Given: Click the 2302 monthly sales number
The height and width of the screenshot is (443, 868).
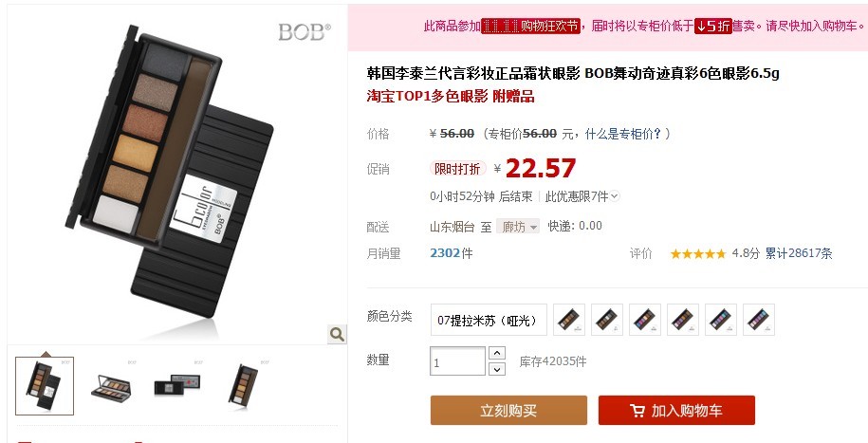Looking at the screenshot, I should pos(445,253).
